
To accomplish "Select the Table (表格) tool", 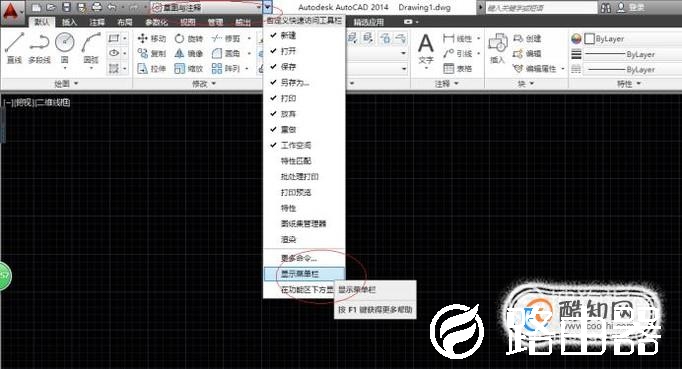I will click(x=457, y=68).
